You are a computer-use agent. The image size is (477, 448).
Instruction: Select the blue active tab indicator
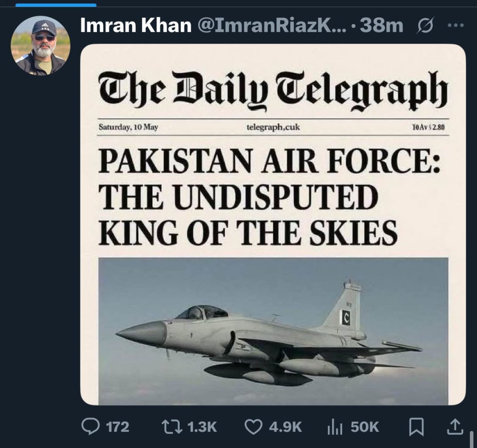coord(56,5)
